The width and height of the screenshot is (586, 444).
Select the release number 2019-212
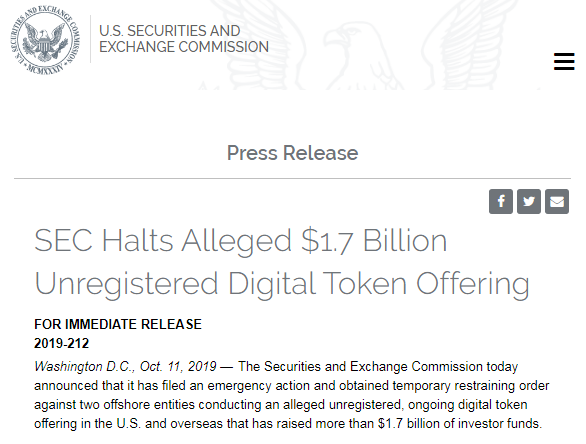click(x=62, y=343)
